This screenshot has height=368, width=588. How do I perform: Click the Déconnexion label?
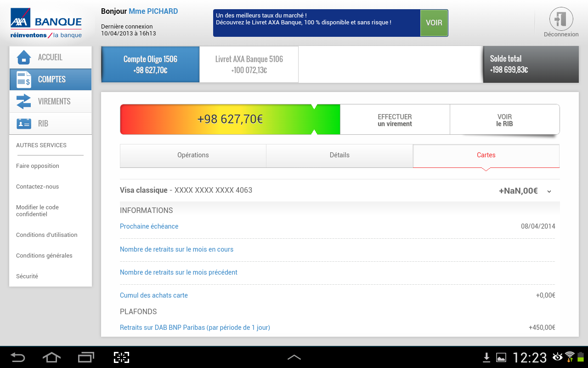pos(561,34)
